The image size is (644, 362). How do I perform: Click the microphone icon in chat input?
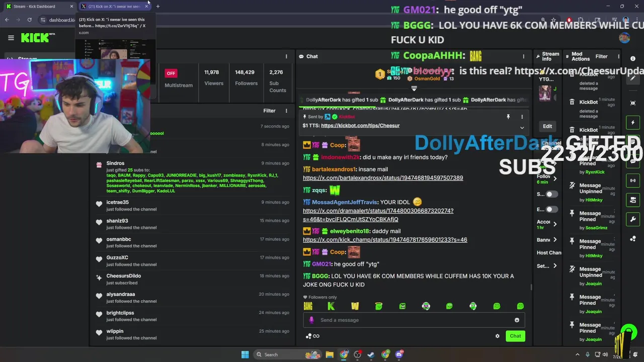click(311, 320)
